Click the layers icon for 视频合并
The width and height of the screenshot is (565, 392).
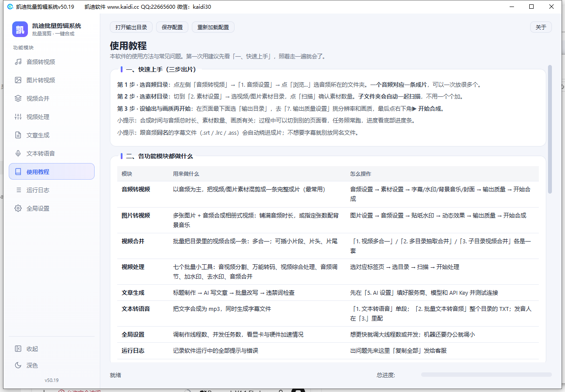click(18, 99)
